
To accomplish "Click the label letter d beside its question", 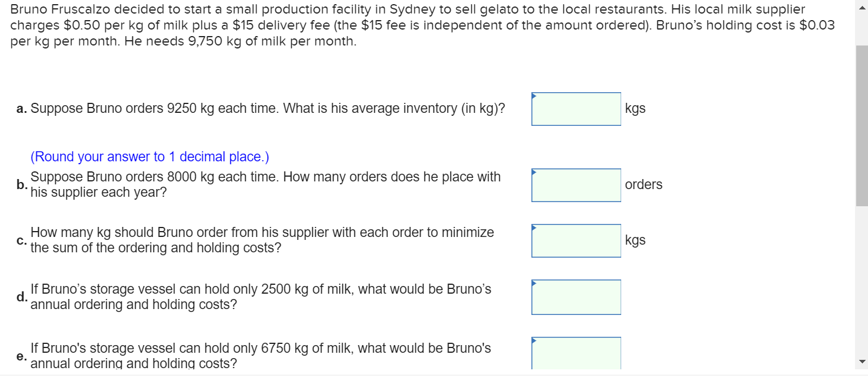I will (21, 297).
